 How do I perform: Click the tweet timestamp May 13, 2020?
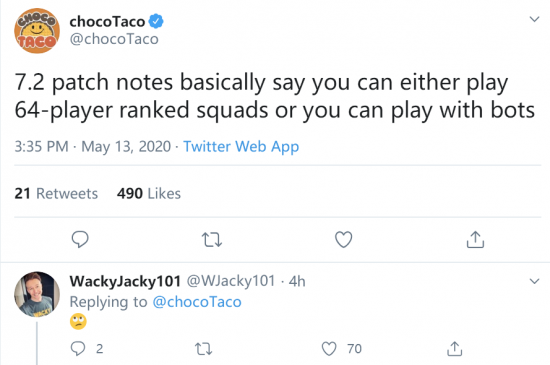tap(126, 147)
